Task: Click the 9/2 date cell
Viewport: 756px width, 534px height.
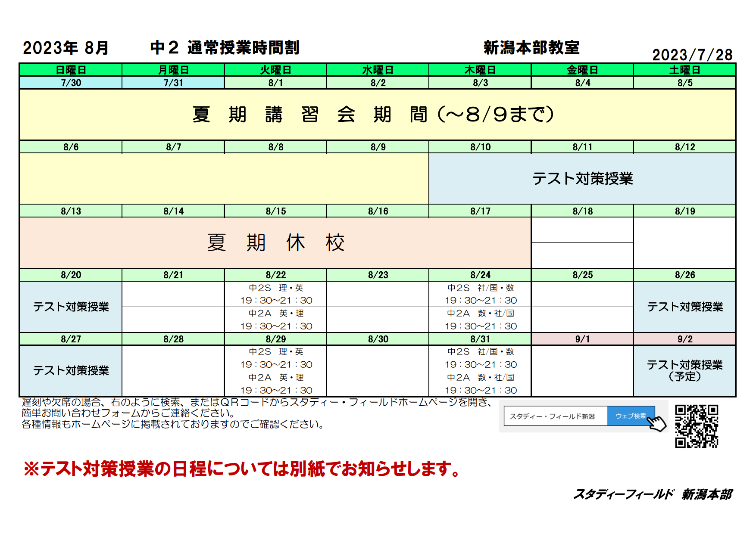Action: [x=685, y=339]
